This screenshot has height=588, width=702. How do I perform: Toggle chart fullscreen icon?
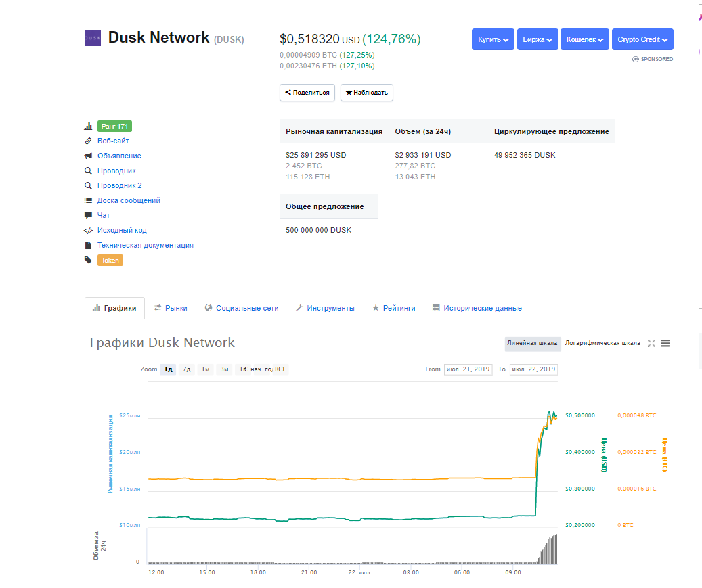651,343
